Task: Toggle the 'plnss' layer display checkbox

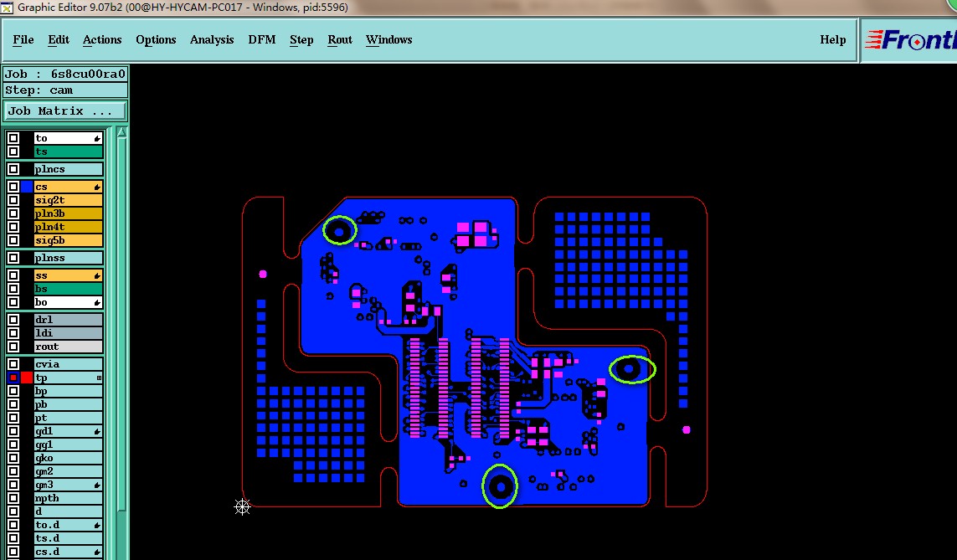Action: 13,258
